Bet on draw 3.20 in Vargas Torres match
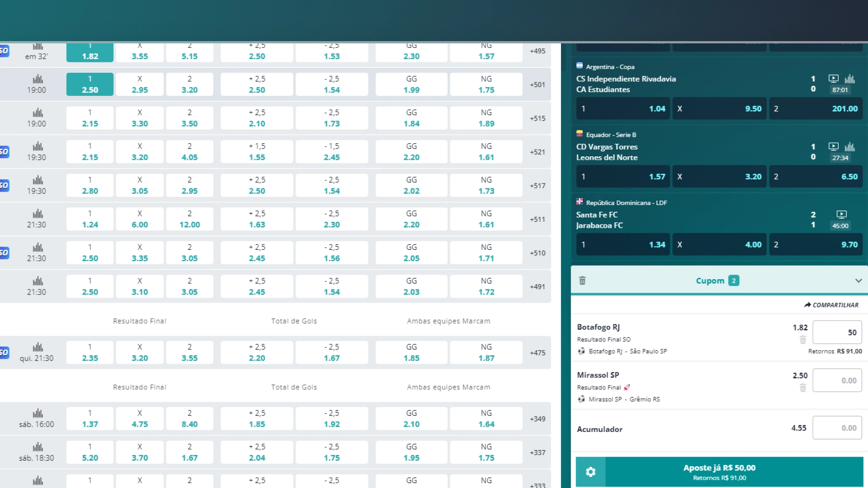Viewport: 868px width, 488px height. pos(720,177)
